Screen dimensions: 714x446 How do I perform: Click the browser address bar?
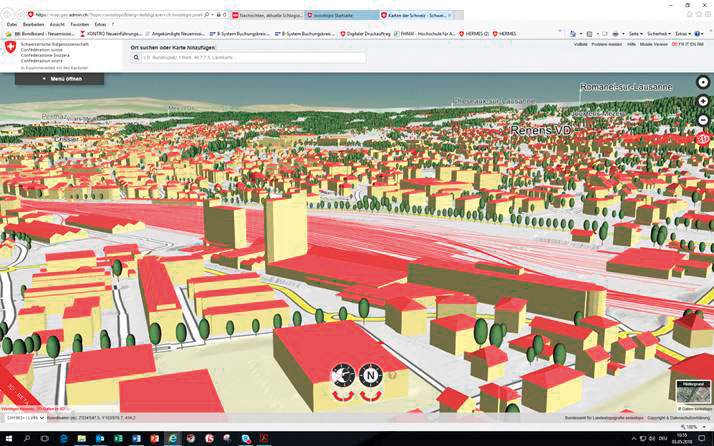tap(118, 15)
